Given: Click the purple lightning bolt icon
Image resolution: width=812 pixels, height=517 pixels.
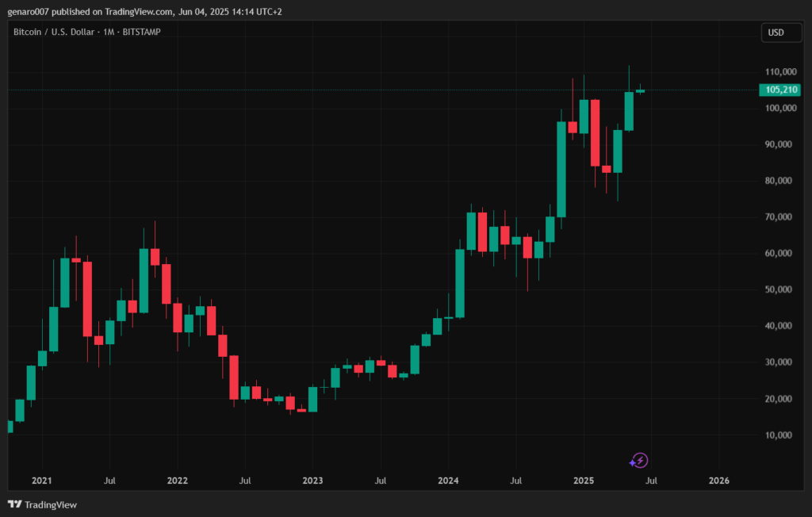Looking at the screenshot, I should [639, 460].
